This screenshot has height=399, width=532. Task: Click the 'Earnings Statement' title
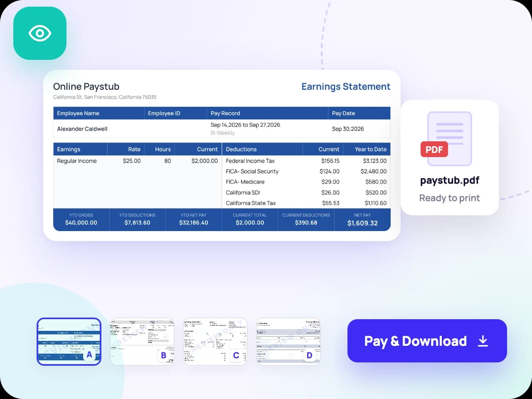(x=346, y=86)
